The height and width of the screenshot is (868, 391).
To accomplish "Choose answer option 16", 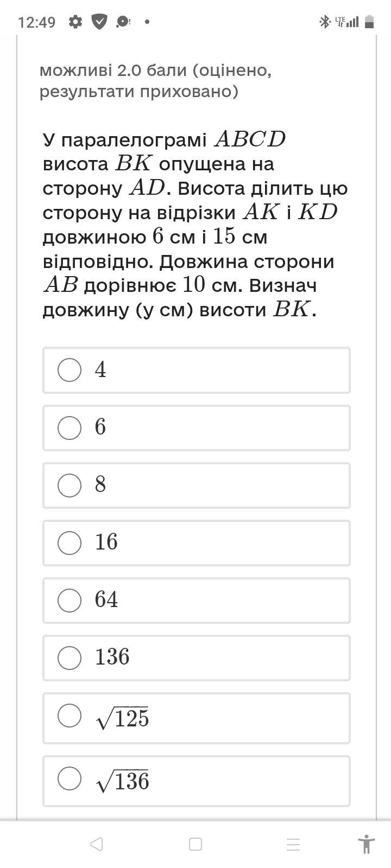I will [x=70, y=542].
